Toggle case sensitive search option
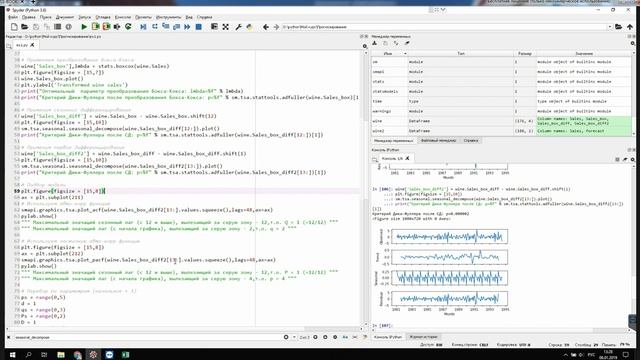The image size is (640, 360). click(345, 337)
